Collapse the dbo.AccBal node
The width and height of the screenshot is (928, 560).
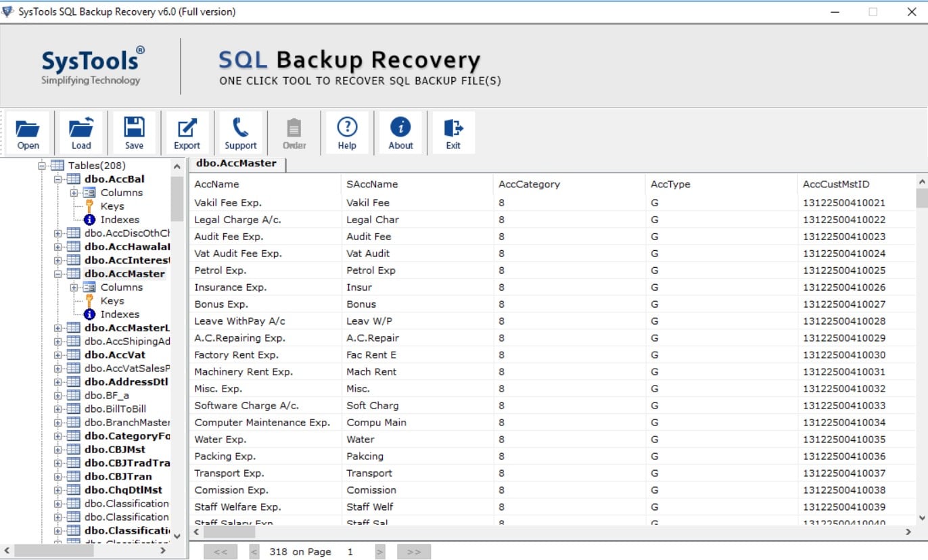[x=58, y=179]
